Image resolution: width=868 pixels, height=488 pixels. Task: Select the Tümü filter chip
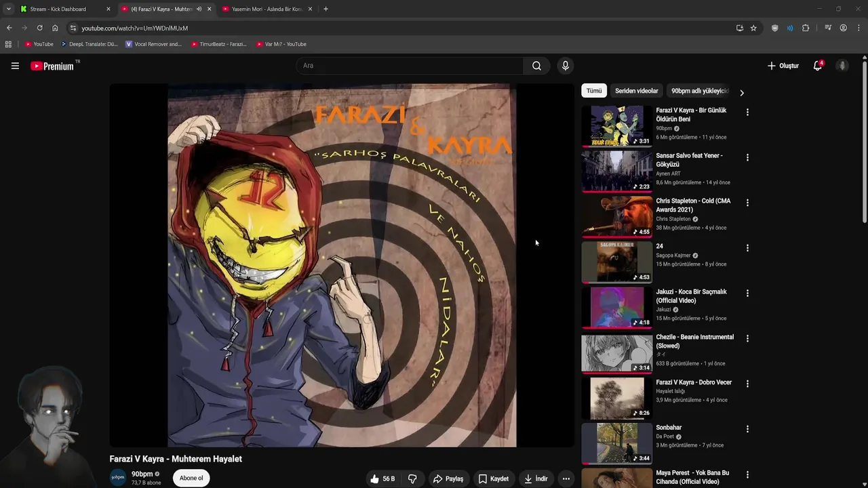coord(594,91)
